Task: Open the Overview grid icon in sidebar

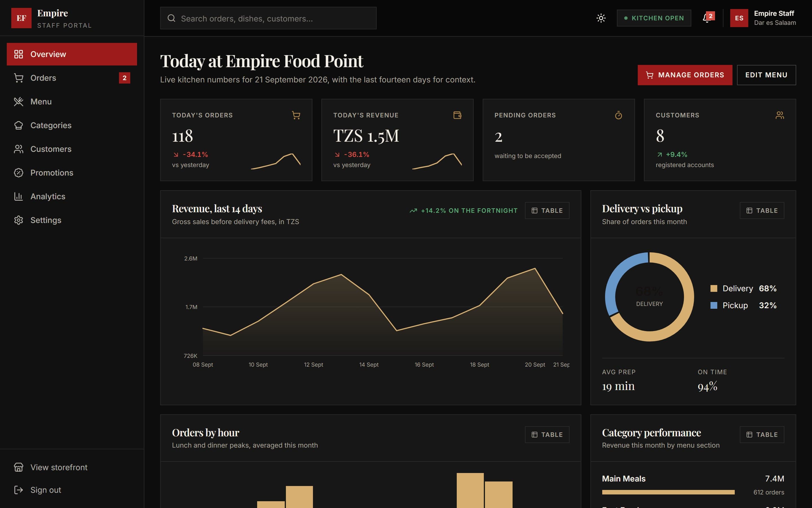Action: pyautogui.click(x=18, y=54)
